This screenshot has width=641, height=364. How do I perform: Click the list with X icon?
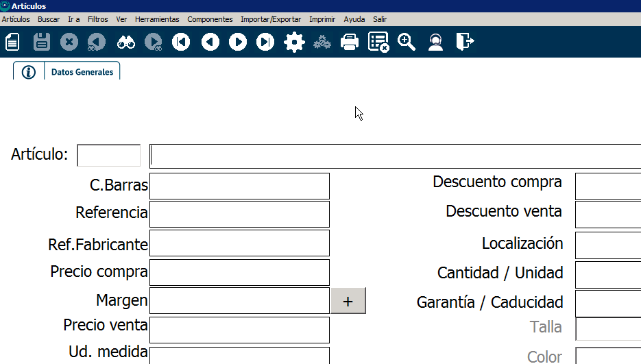(378, 43)
